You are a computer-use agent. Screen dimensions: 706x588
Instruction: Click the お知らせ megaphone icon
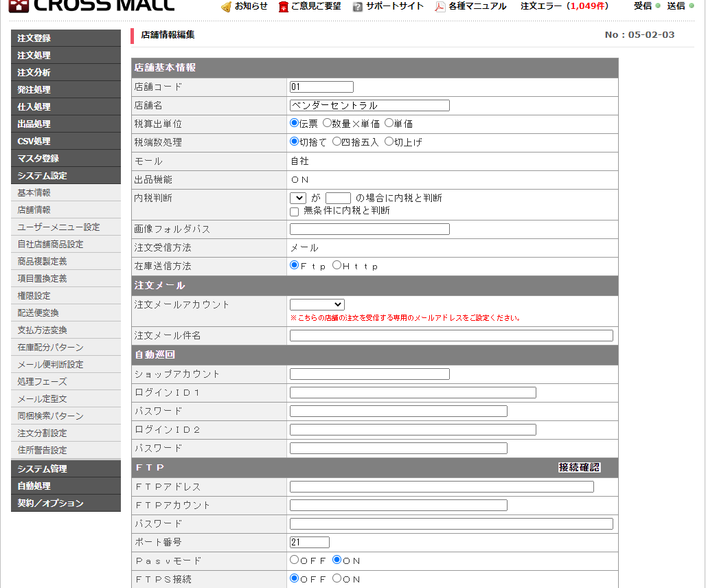pos(226,7)
